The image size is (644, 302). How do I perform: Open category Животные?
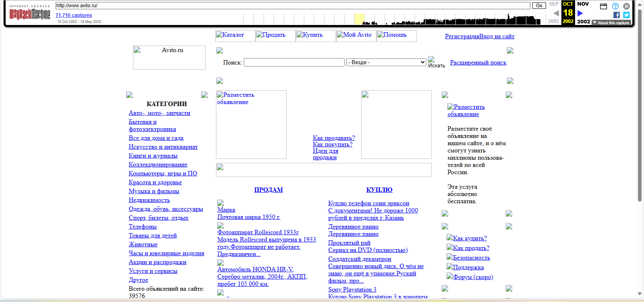click(143, 244)
